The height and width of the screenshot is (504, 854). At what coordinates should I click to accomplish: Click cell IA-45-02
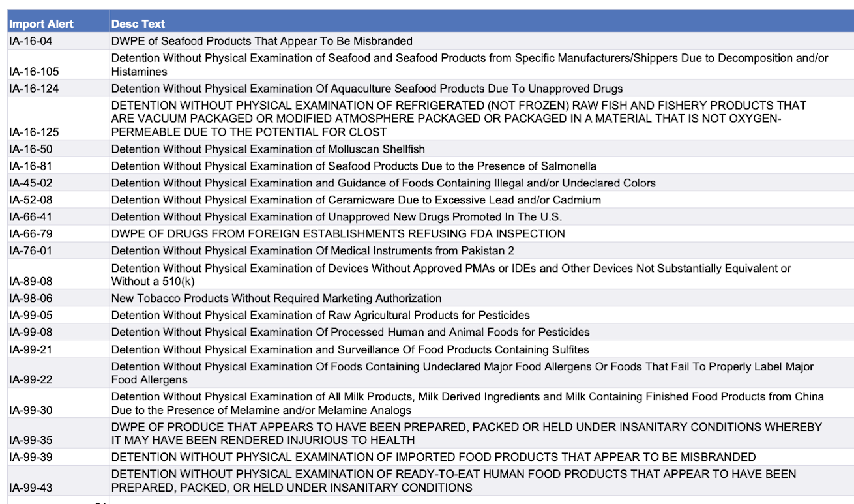pos(31,183)
